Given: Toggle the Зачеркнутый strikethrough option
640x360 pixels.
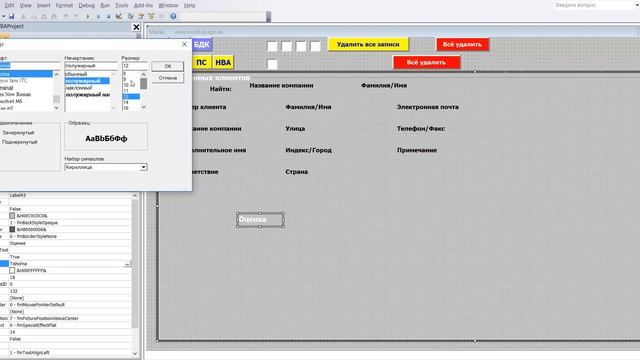Looking at the screenshot, I should click(x=18, y=133).
